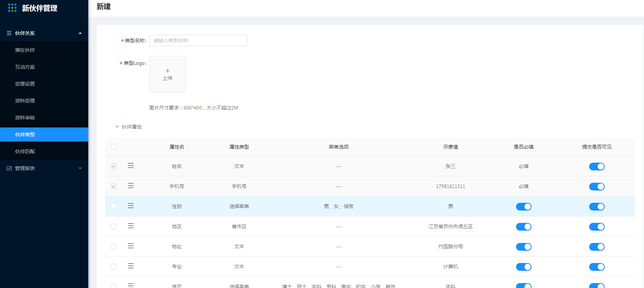The width and height of the screenshot is (644, 288).
Task: Open 潜在伙伴 in sidebar
Action: 44,50
